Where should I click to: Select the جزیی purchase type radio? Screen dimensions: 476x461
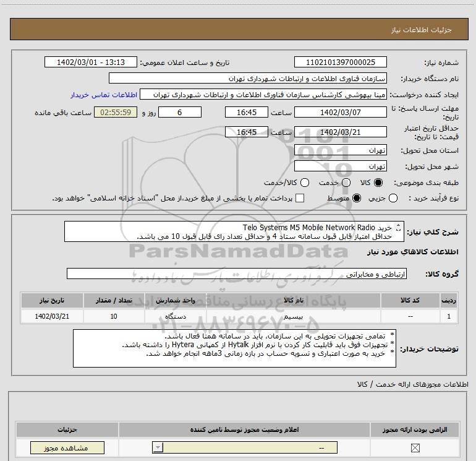393,199
